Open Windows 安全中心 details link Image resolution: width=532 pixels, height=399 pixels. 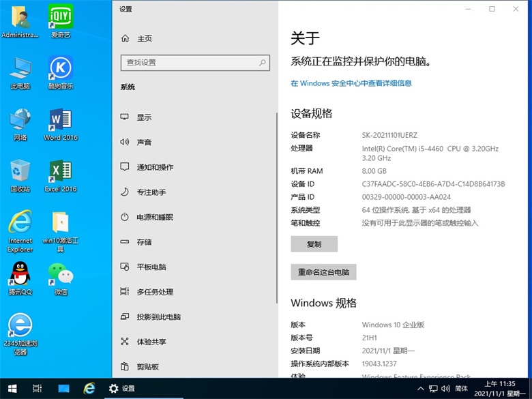point(351,83)
